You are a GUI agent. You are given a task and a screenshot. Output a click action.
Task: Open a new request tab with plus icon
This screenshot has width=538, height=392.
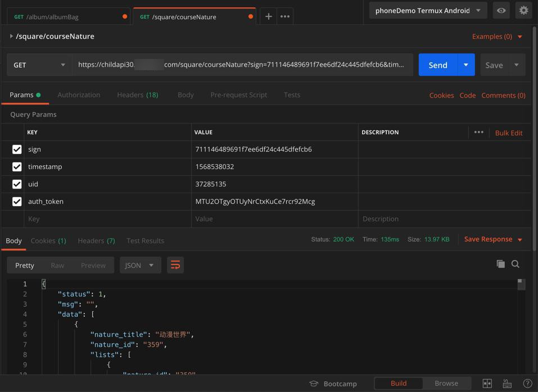tap(269, 16)
